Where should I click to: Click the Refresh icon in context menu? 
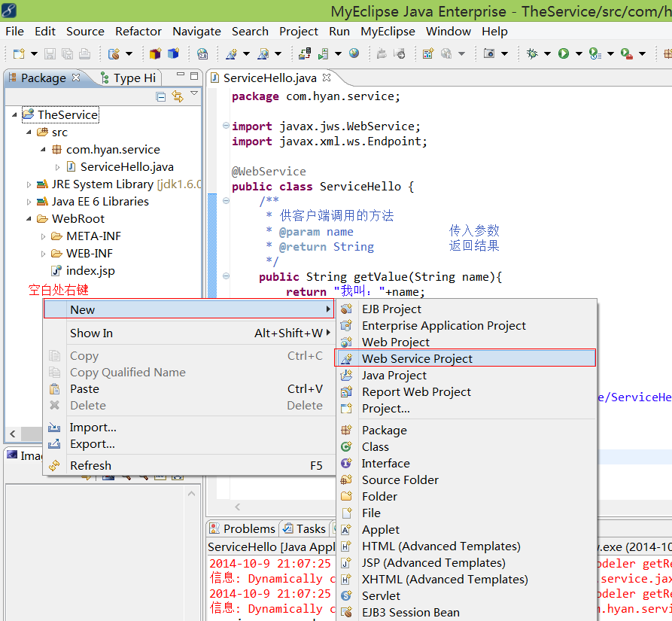pos(54,465)
